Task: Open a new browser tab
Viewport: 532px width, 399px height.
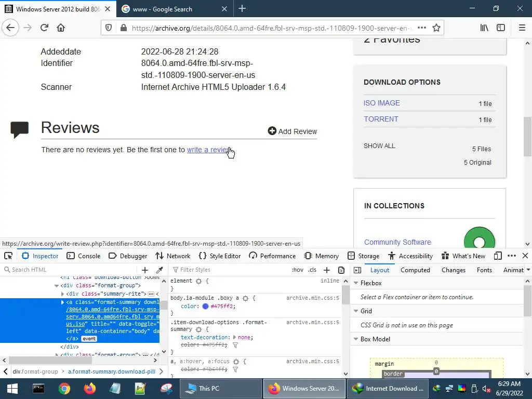Action: point(242,9)
